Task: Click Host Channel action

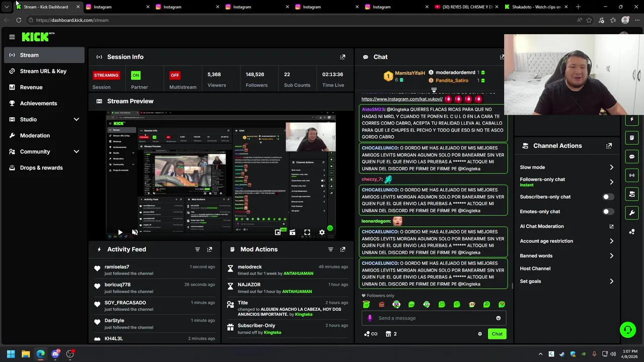Action: tap(535, 268)
